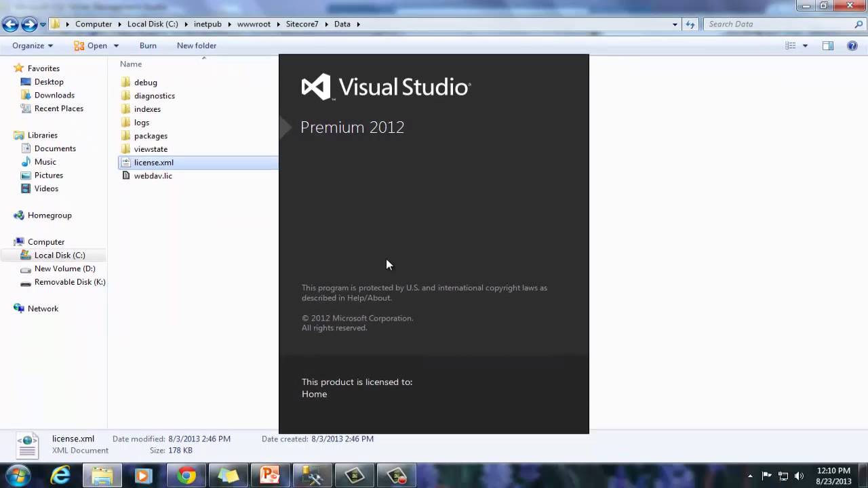Open PowerPoint from the taskbar

pyautogui.click(x=270, y=476)
